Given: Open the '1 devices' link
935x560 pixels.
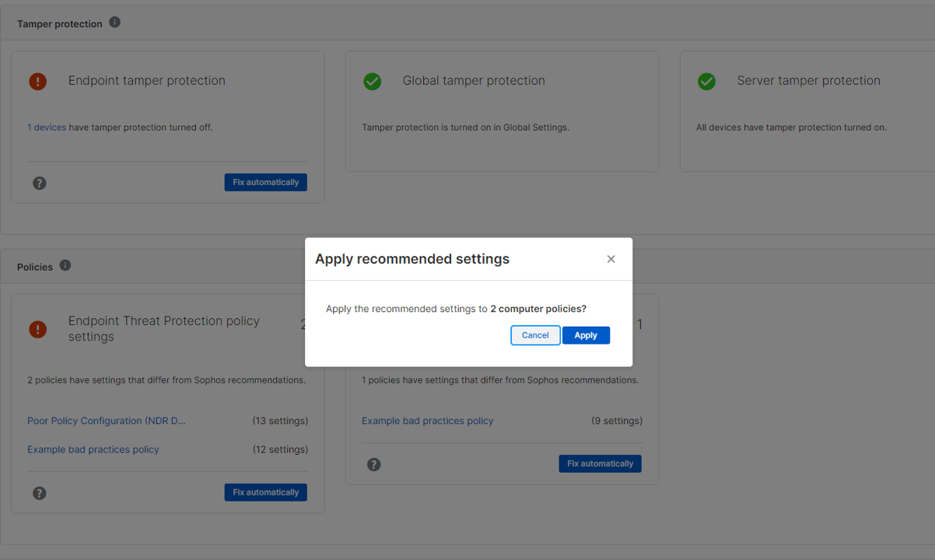Looking at the screenshot, I should pyautogui.click(x=47, y=128).
